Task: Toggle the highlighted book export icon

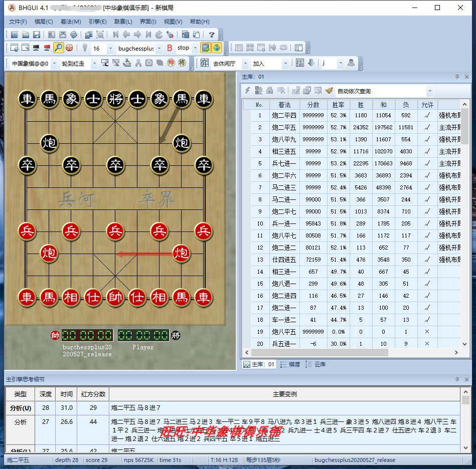Action: [206, 48]
